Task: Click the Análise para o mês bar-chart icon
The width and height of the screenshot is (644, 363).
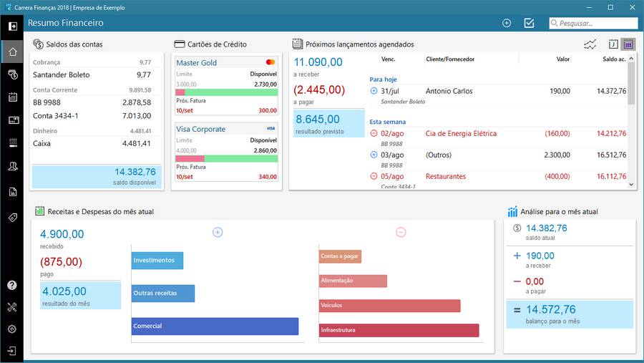Action: pyautogui.click(x=512, y=211)
